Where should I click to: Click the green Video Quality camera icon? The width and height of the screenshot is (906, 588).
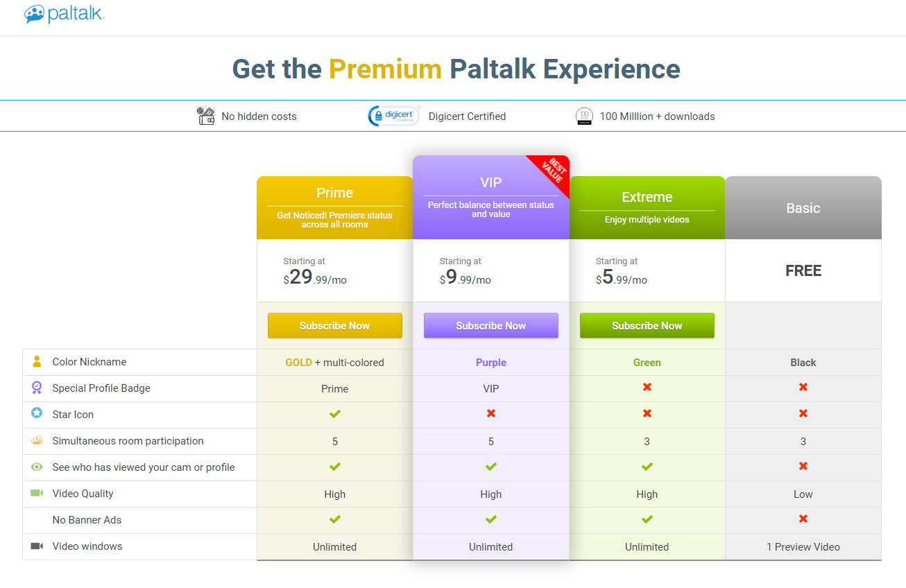[37, 493]
